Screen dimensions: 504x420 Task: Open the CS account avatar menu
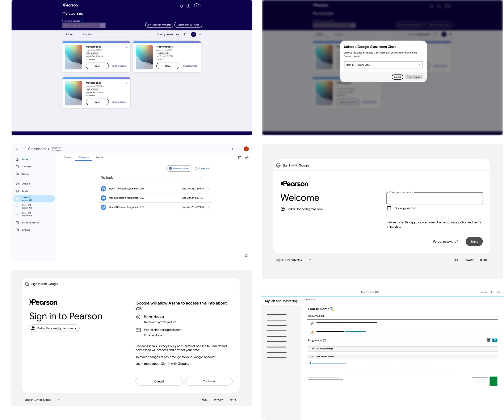pos(197,6)
